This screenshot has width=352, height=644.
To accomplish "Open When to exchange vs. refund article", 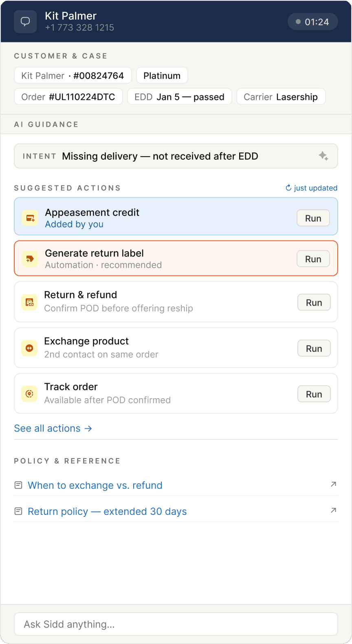I will 95,485.
